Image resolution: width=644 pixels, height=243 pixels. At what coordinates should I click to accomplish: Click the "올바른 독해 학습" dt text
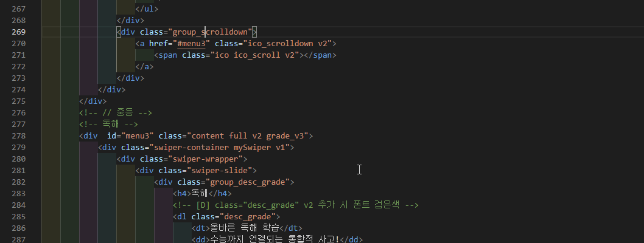(245, 228)
